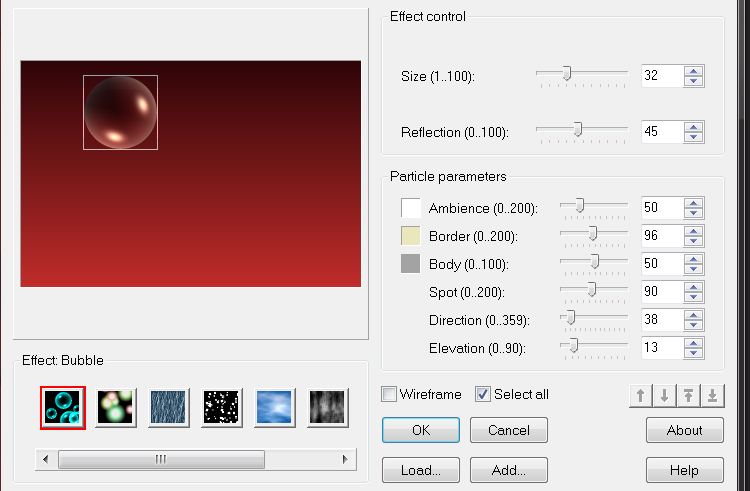Click the Reflection slider handle
The width and height of the screenshot is (750, 491).
click(578, 129)
